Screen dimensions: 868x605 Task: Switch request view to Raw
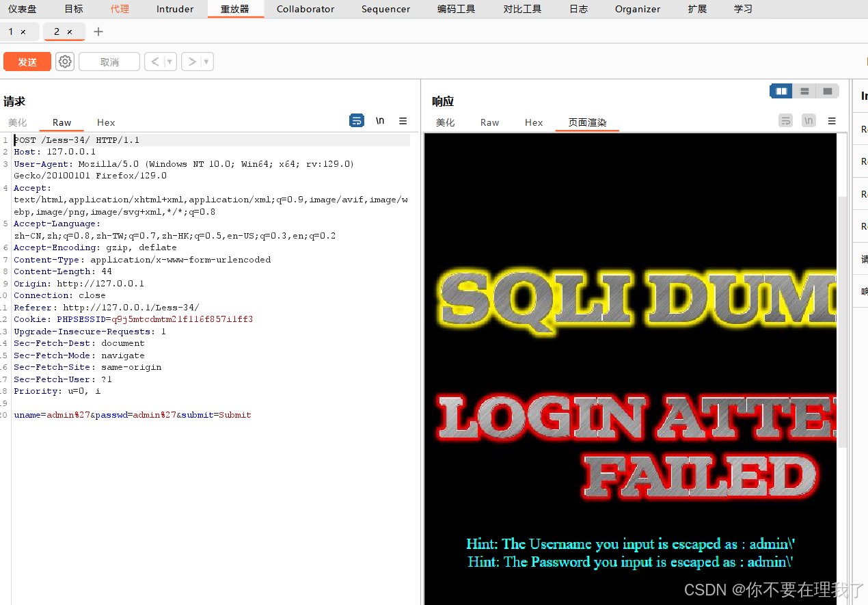pos(62,122)
